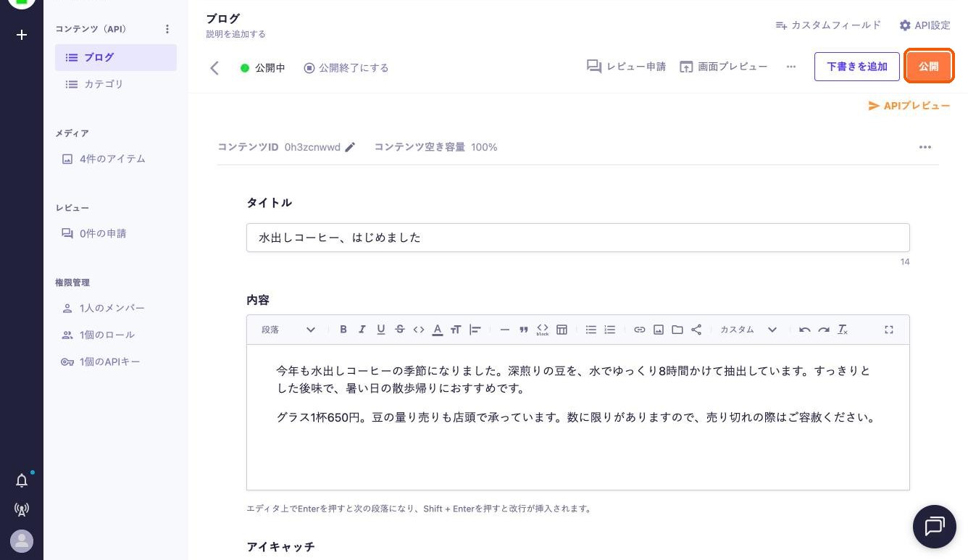
Task: Click the text size icon
Action: pos(456,330)
